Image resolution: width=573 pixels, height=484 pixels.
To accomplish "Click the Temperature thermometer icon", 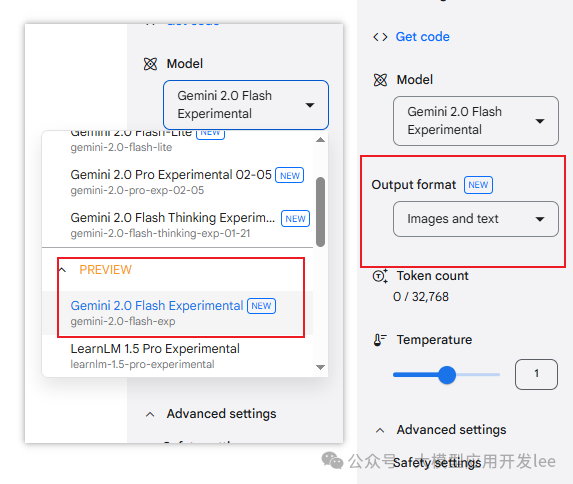I will coord(380,340).
